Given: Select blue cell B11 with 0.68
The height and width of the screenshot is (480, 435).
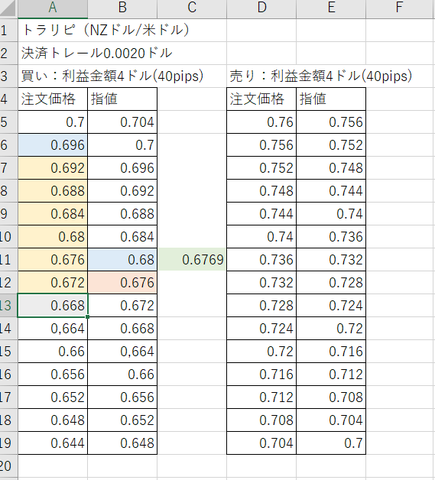Looking at the screenshot, I should point(122,259).
